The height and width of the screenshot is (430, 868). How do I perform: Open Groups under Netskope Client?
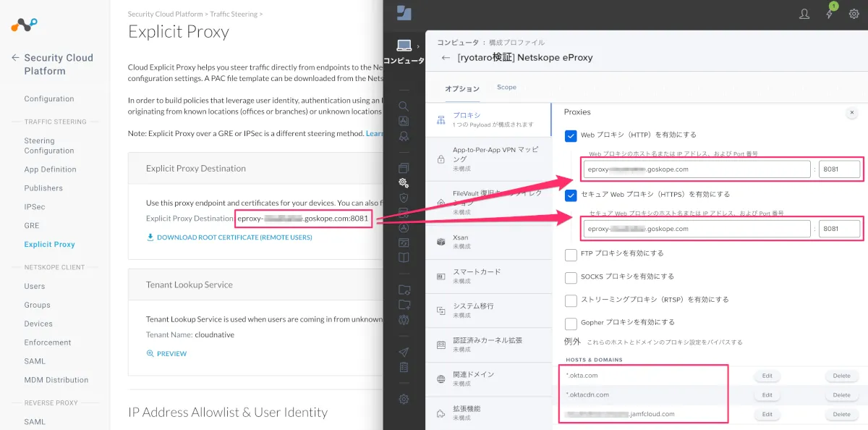click(37, 305)
